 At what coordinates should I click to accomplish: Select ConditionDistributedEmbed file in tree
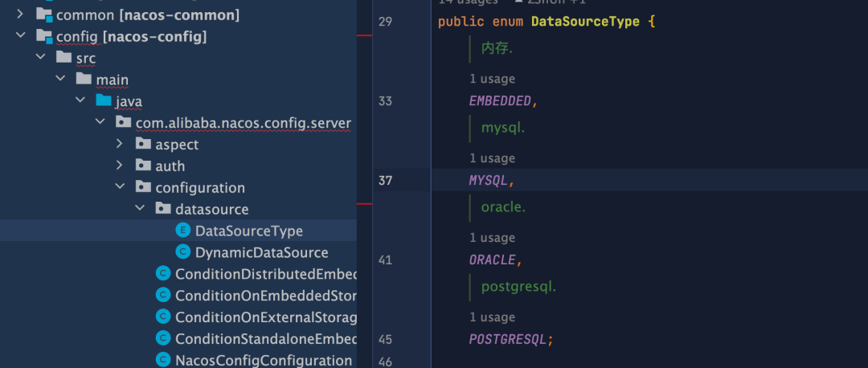click(265, 274)
